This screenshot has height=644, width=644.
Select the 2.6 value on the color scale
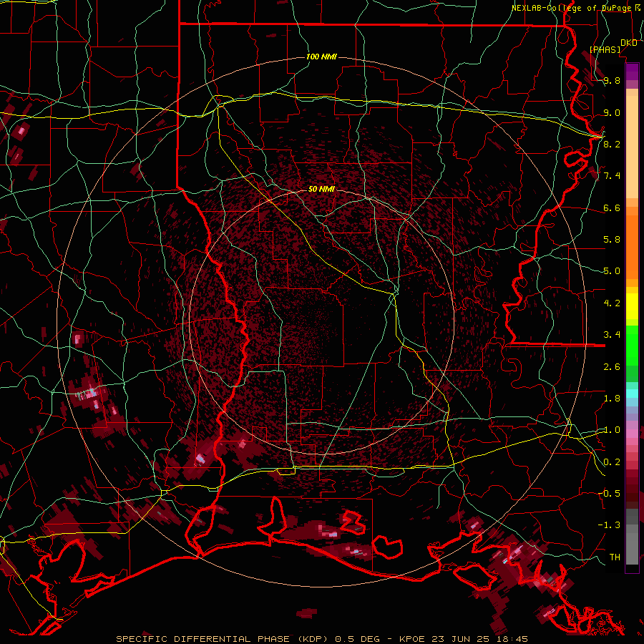(612, 366)
